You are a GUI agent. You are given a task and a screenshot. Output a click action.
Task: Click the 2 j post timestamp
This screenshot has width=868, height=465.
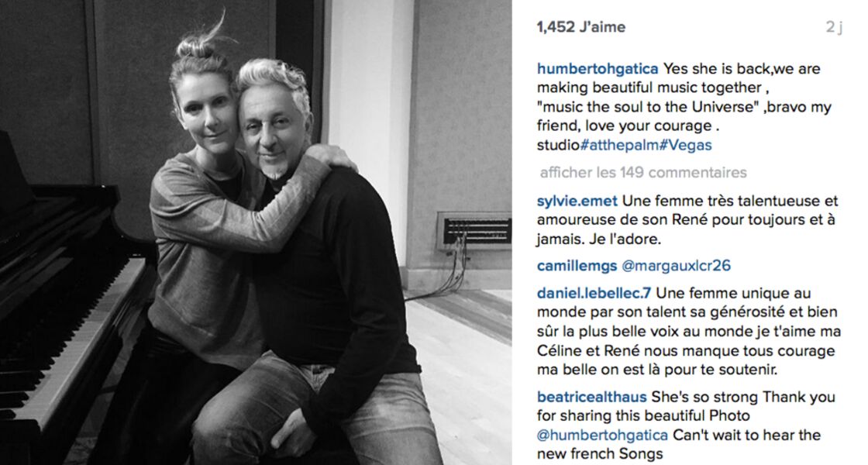pos(834,26)
